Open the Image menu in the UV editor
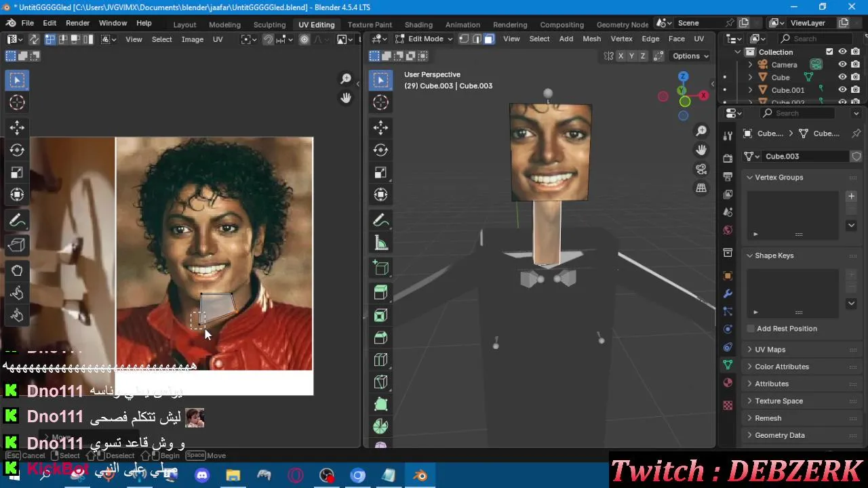 pos(193,39)
